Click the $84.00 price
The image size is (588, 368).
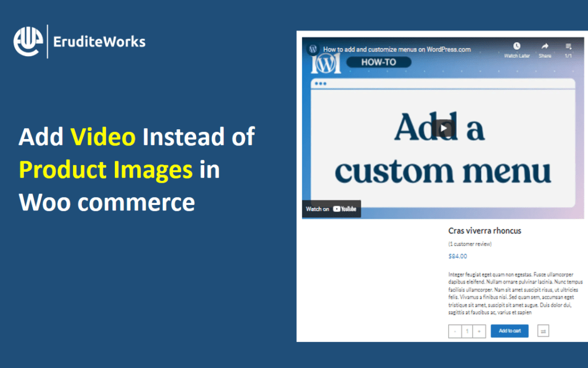[x=457, y=256]
